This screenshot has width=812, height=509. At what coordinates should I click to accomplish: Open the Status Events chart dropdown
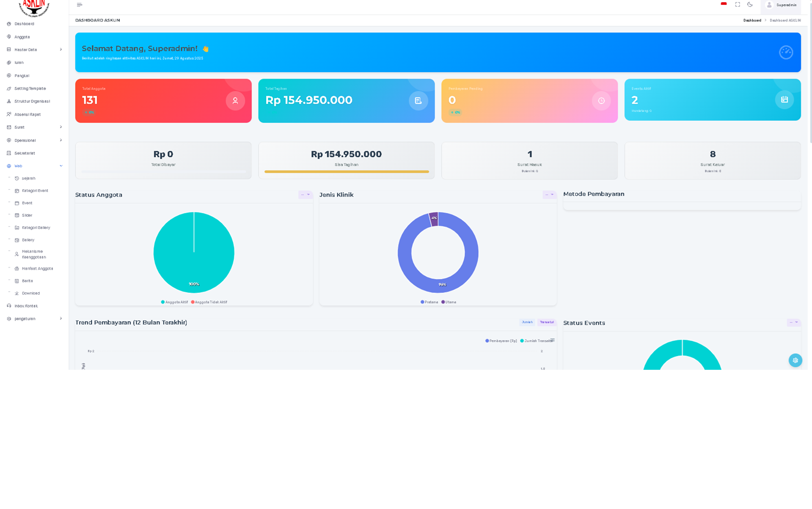point(794,322)
